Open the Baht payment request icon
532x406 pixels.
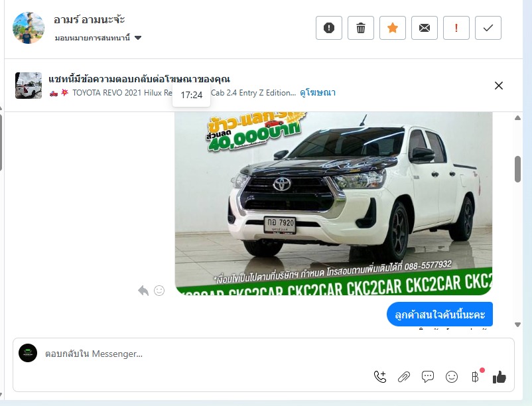coord(476,377)
